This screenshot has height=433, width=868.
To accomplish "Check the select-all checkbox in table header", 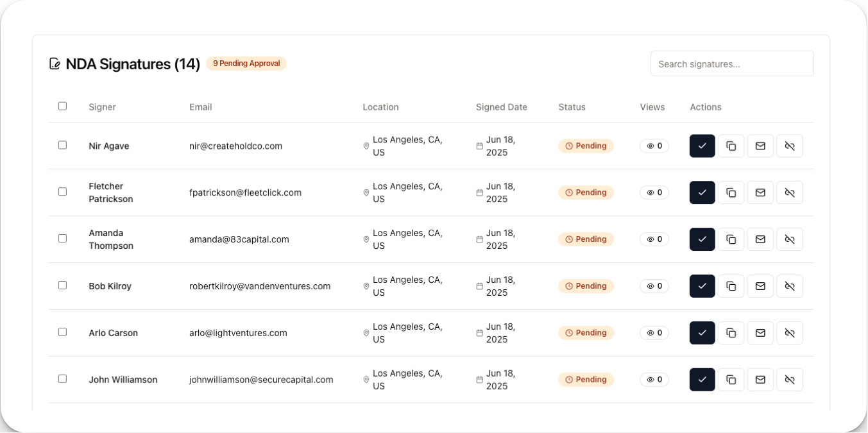I will [62, 106].
